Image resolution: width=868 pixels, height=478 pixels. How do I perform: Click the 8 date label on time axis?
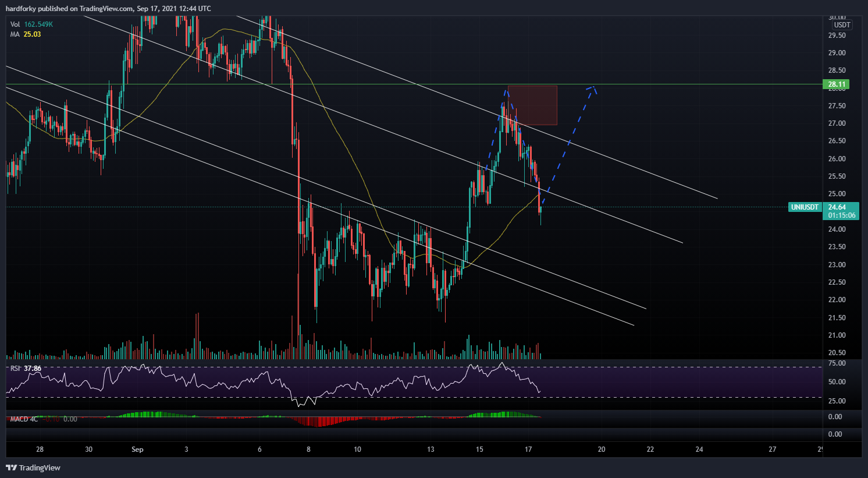(308, 449)
